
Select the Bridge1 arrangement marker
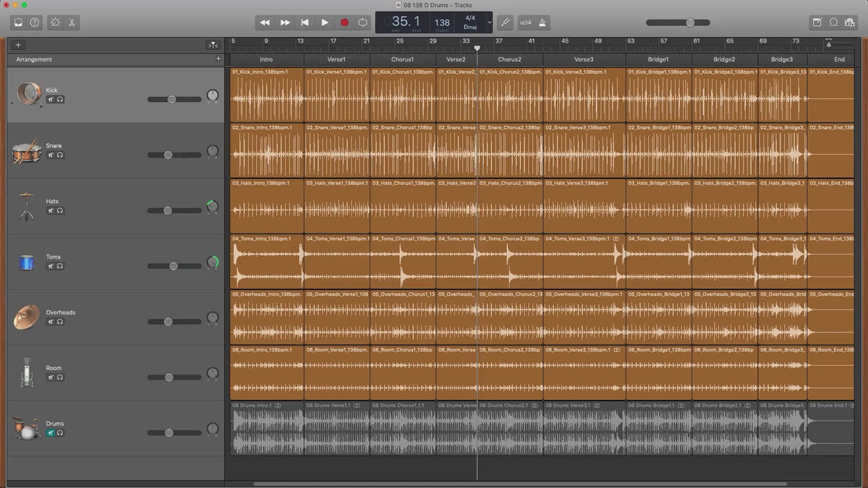coord(658,59)
